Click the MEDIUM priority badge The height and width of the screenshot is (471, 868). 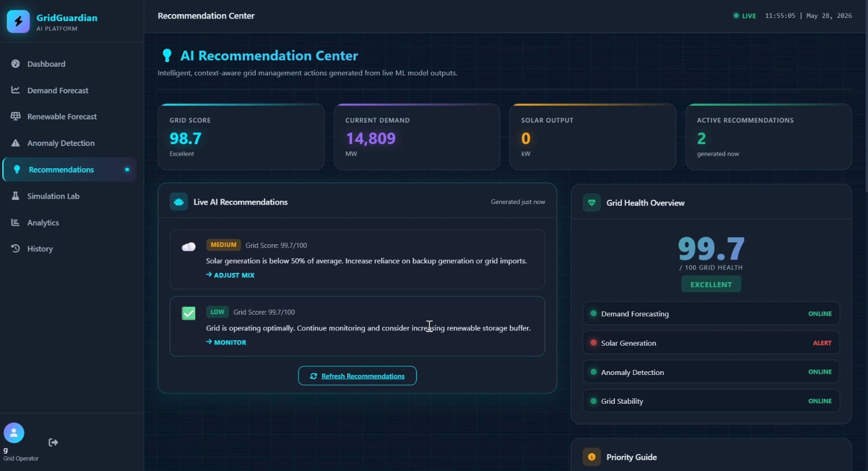pyautogui.click(x=224, y=245)
